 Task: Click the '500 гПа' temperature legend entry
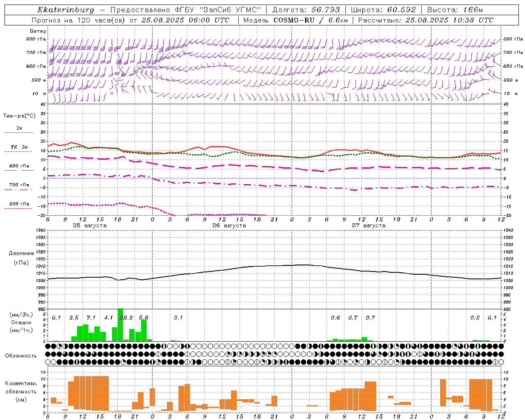pos(19,204)
